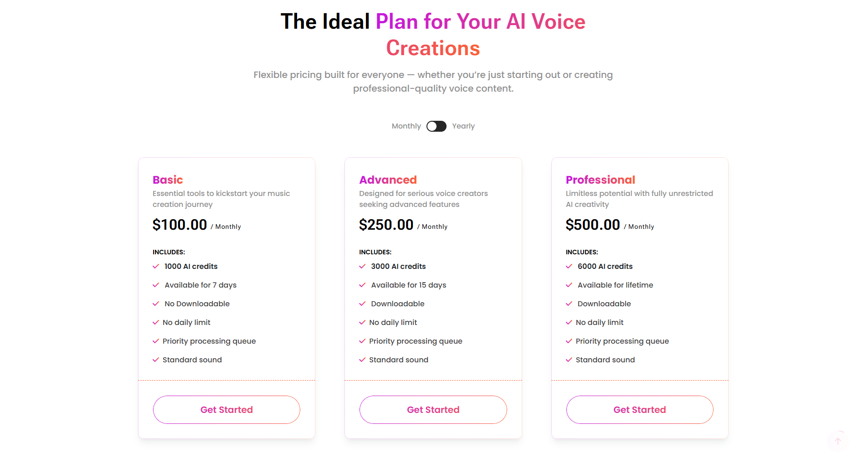868x474 pixels.
Task: Click checkmark icon beside 3000 AI credits
Action: [x=362, y=266]
